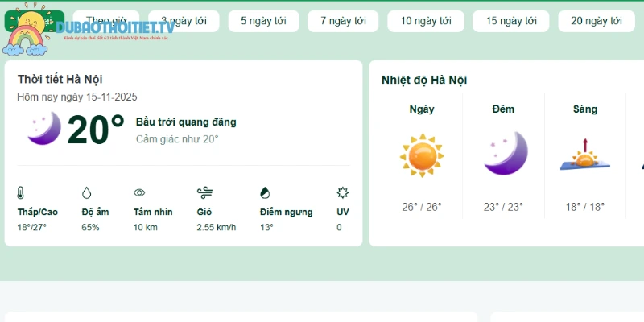Select the '15 ngày tới' tab
Viewport: 644px width, 322px height.
pyautogui.click(x=511, y=21)
